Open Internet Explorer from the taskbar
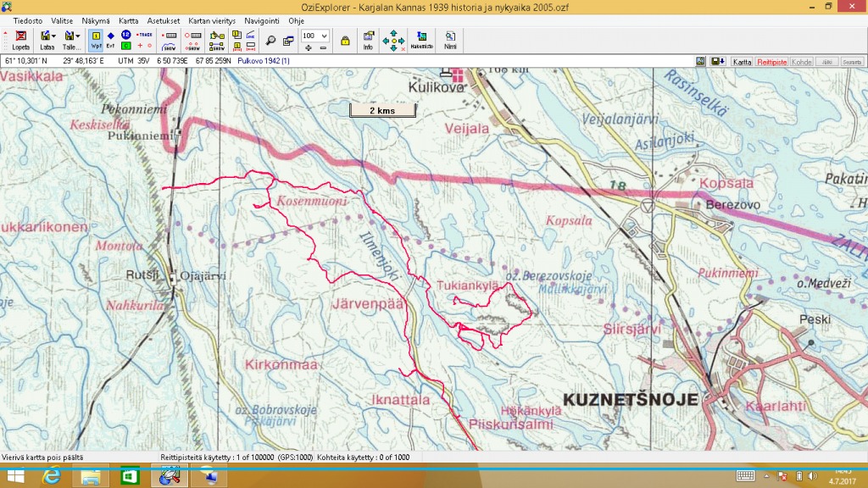This screenshot has height=488, width=868. coord(51,476)
